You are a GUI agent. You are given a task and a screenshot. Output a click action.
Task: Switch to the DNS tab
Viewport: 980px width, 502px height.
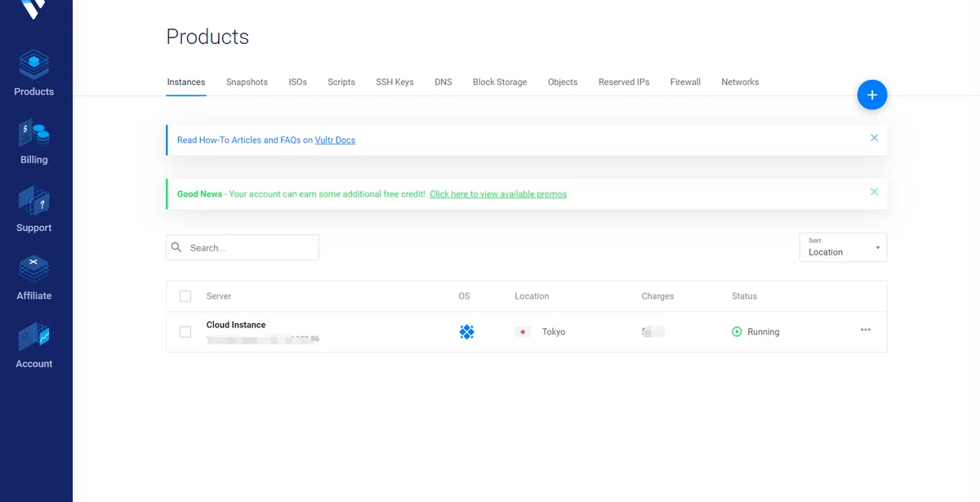click(443, 82)
